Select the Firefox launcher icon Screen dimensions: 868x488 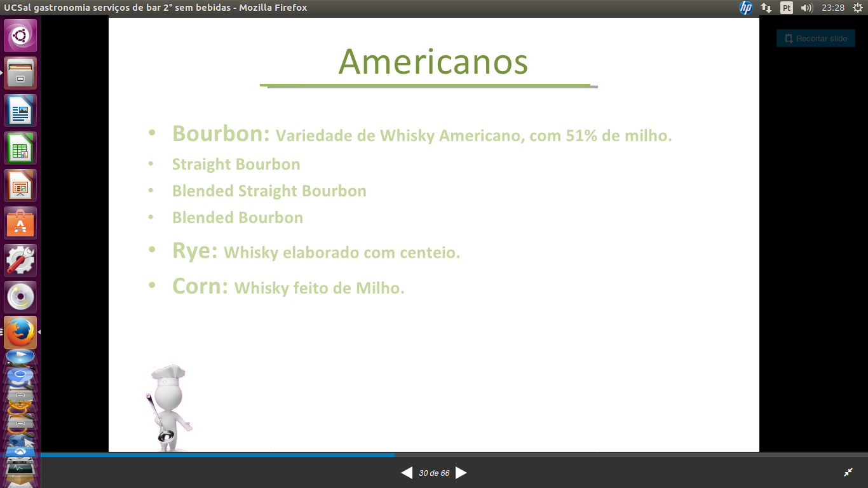[20, 332]
